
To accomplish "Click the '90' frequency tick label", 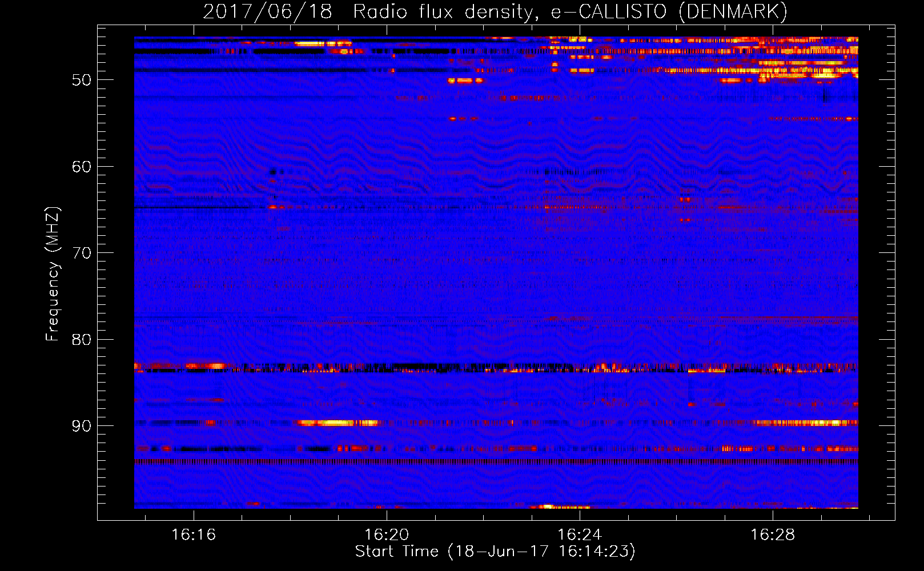I will tap(82, 426).
